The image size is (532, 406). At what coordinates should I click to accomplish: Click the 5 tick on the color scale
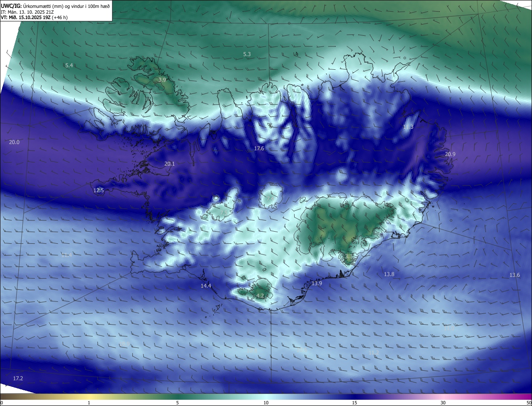177,403
